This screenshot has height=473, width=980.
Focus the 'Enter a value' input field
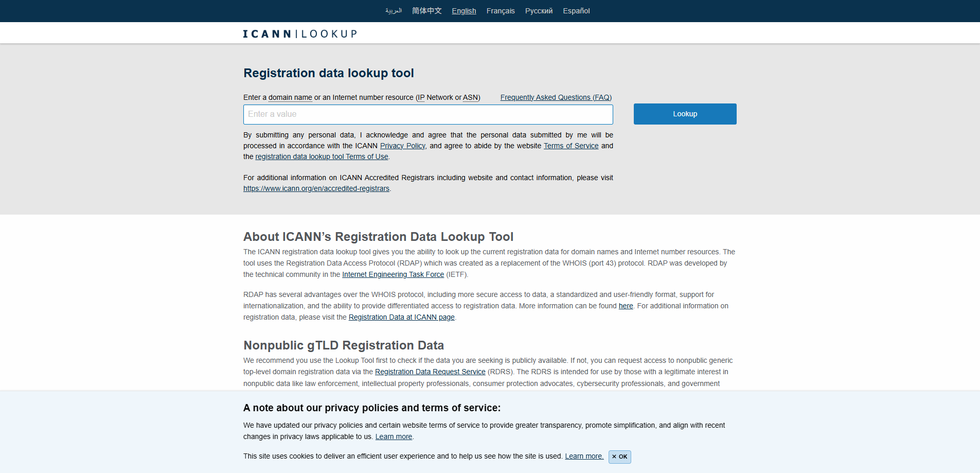(x=428, y=114)
